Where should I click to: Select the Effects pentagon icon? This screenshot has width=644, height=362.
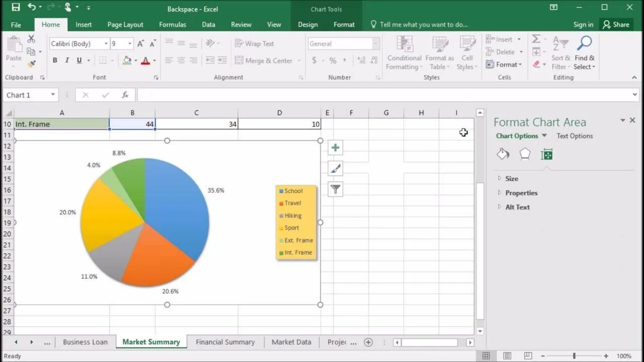[x=525, y=154]
